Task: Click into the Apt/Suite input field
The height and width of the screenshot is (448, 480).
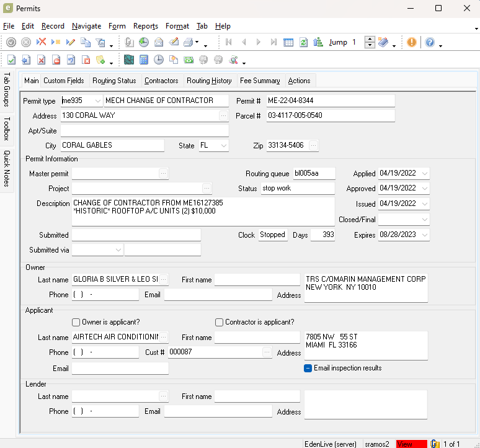Action: (144, 131)
